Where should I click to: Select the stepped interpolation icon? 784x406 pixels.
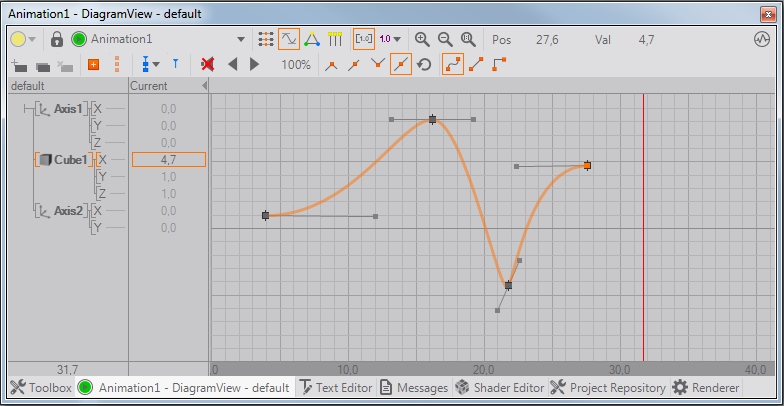[x=499, y=64]
